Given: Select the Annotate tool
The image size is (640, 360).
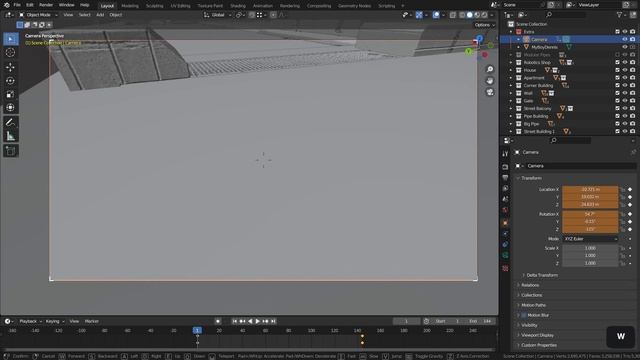Looking at the screenshot, I should pos(11,122).
